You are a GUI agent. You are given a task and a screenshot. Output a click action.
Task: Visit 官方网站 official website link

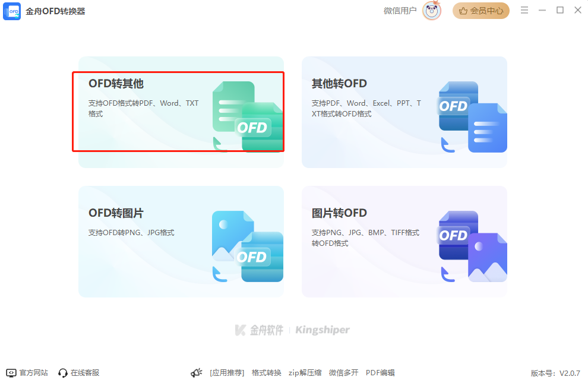click(x=33, y=372)
